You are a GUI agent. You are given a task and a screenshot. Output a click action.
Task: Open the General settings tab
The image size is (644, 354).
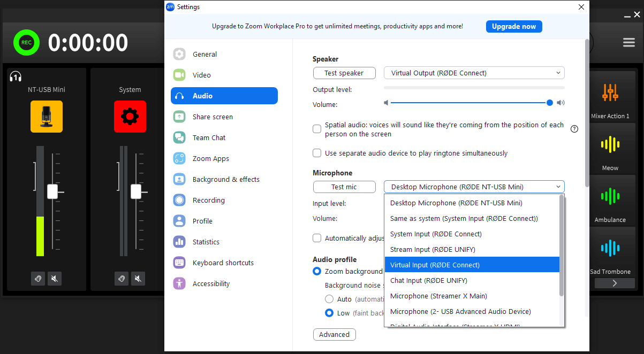[x=224, y=54]
